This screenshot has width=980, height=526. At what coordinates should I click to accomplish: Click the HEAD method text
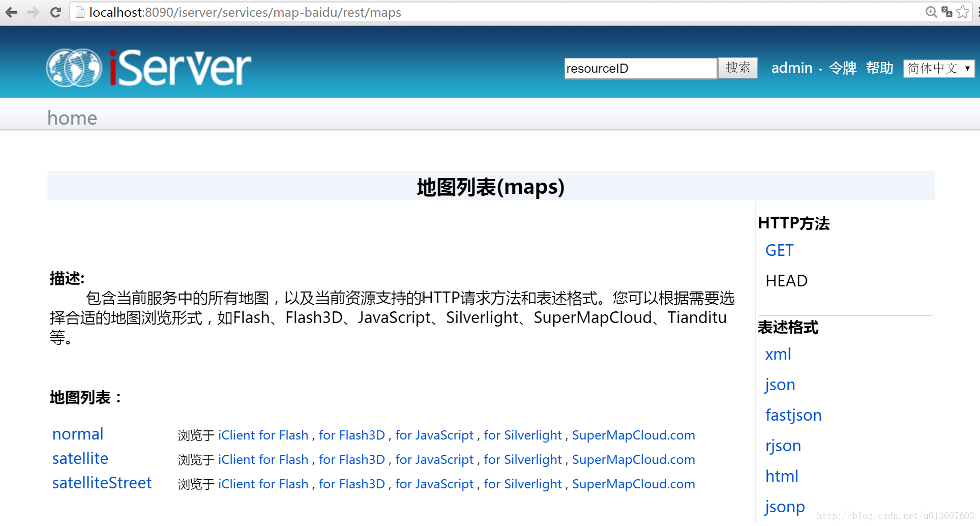pyautogui.click(x=786, y=281)
